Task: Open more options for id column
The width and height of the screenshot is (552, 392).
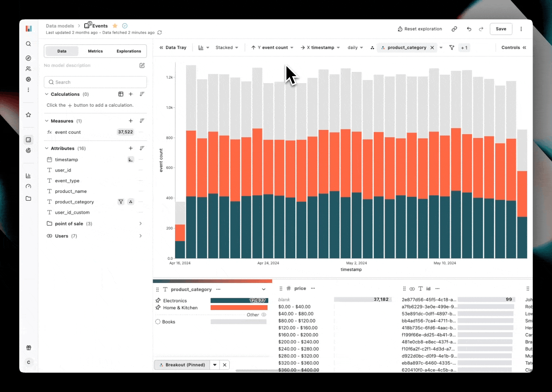Action: pyautogui.click(x=437, y=288)
